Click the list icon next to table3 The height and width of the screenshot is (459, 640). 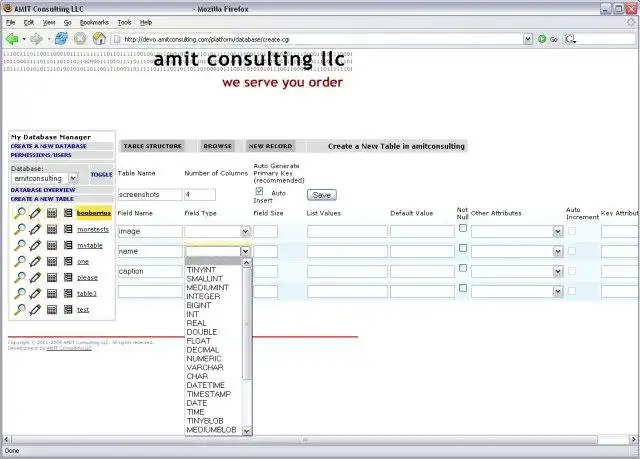tap(68, 293)
